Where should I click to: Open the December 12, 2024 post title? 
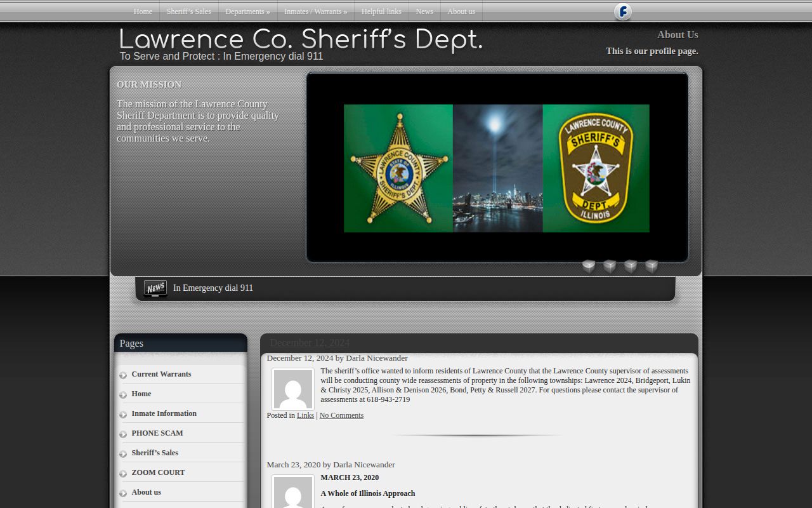pyautogui.click(x=310, y=343)
